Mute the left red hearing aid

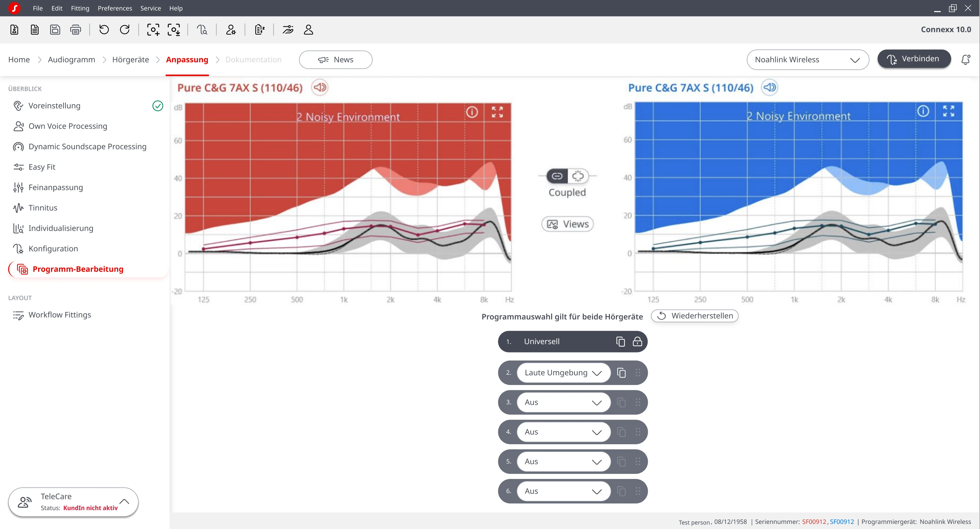pyautogui.click(x=320, y=87)
